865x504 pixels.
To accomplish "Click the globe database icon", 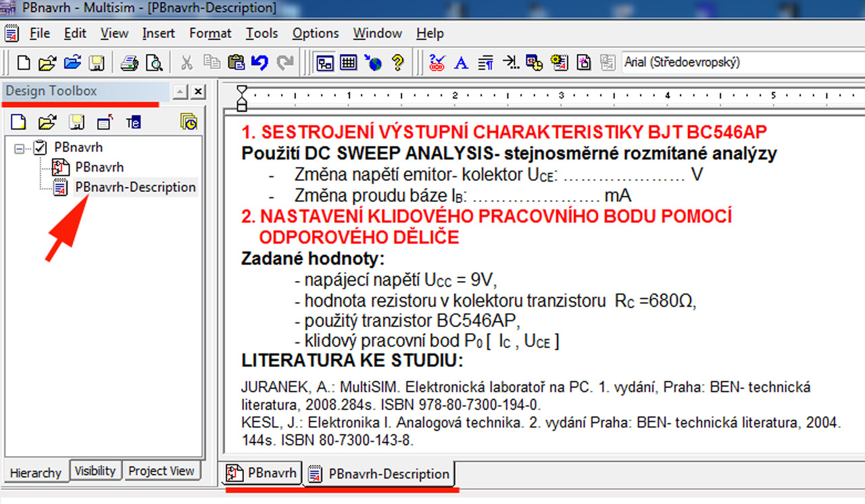I will coord(373,63).
